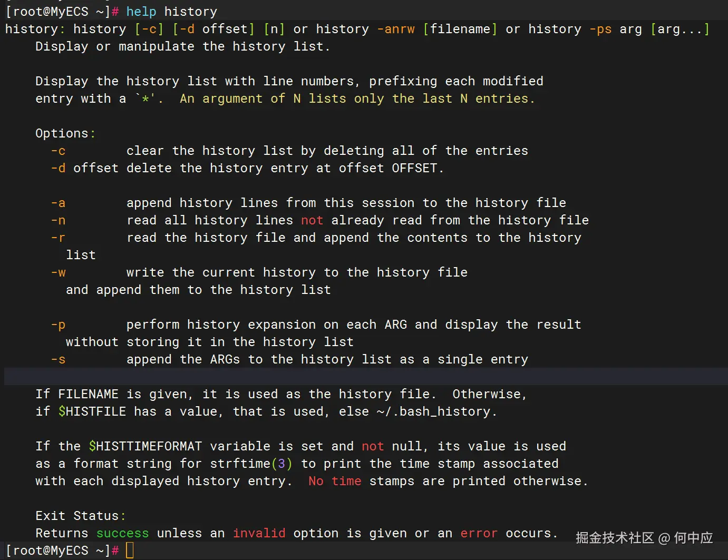The height and width of the screenshot is (560, 728).
Task: Click 'without storing it in the history list' line
Action: coord(210,342)
